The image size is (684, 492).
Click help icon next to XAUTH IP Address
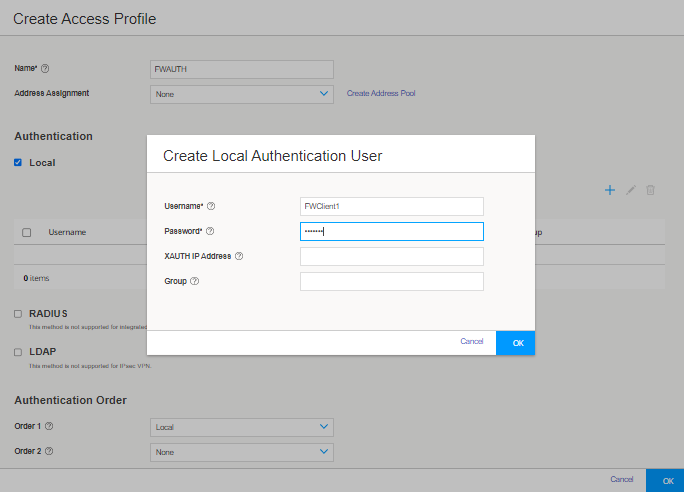[239, 256]
